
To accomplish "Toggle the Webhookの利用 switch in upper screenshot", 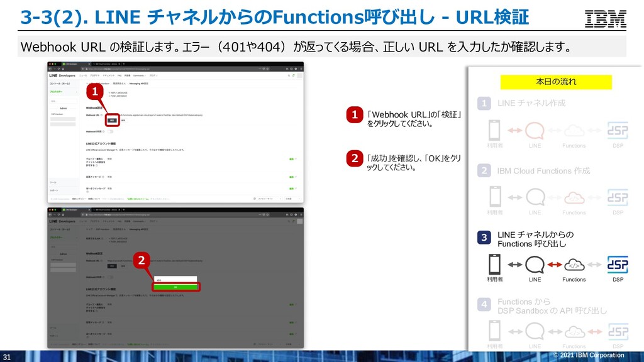I will pyautogui.click(x=110, y=131).
